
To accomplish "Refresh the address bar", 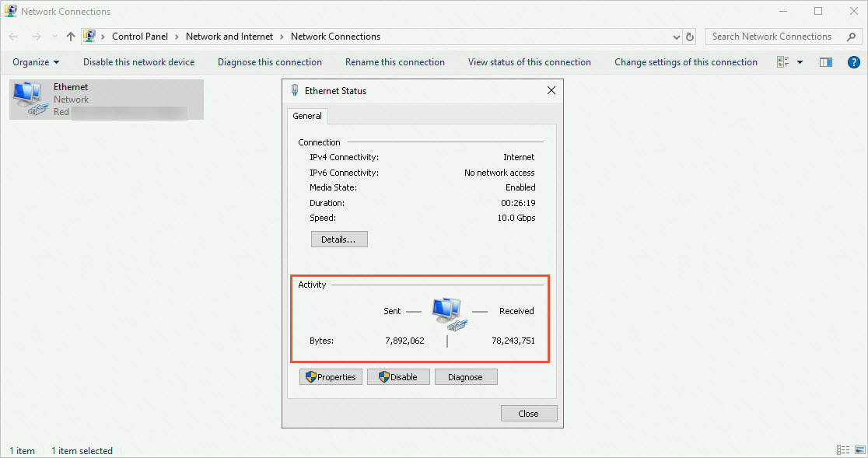I will click(689, 36).
